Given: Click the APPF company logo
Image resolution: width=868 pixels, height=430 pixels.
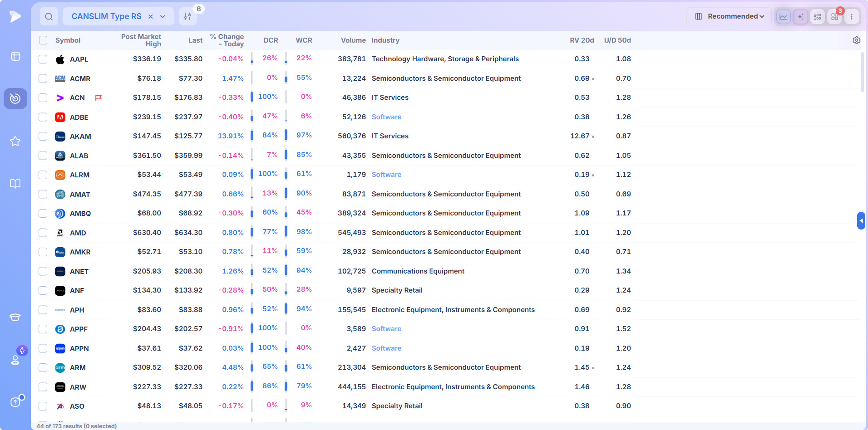Looking at the screenshot, I should [60, 329].
